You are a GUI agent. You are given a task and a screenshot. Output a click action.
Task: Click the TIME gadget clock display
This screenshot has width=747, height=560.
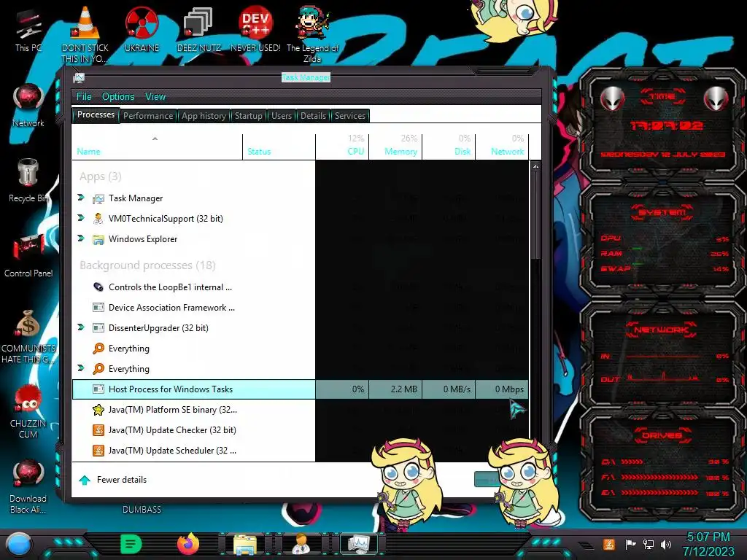tap(665, 125)
